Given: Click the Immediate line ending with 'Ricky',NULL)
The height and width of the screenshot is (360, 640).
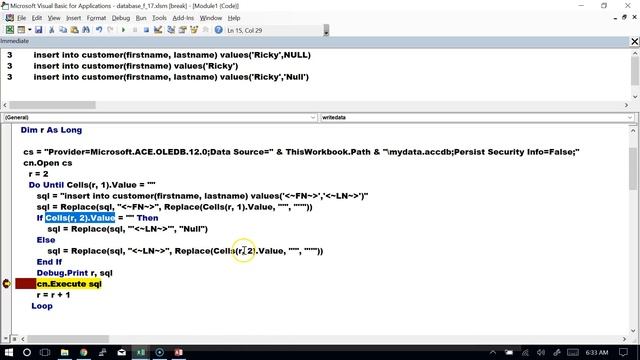Looking at the screenshot, I should click(x=172, y=55).
